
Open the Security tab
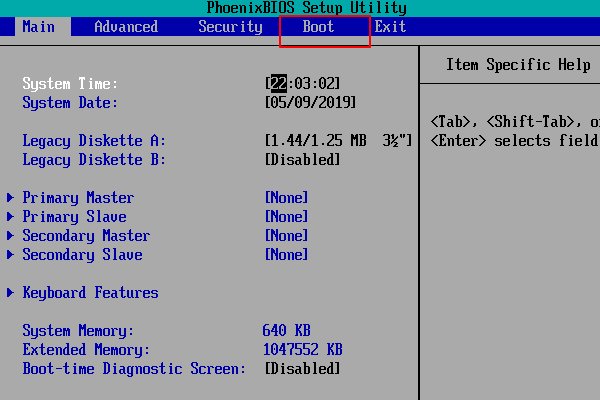(x=230, y=27)
